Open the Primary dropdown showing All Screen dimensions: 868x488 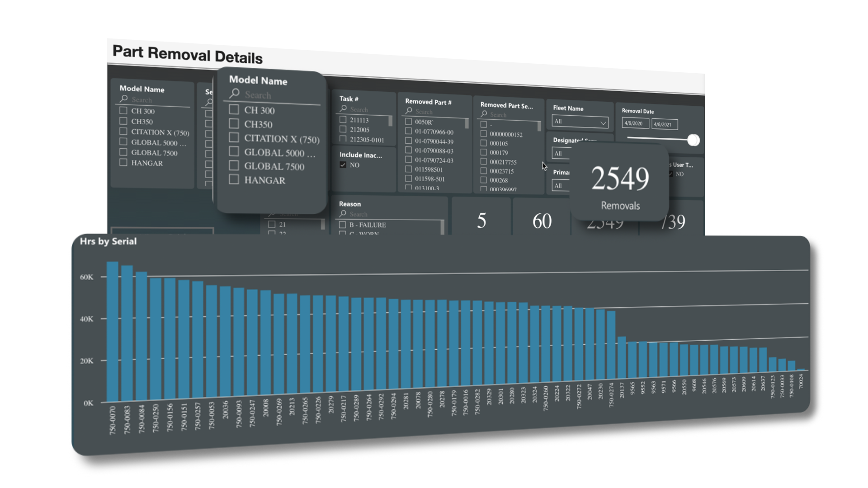coord(561,186)
